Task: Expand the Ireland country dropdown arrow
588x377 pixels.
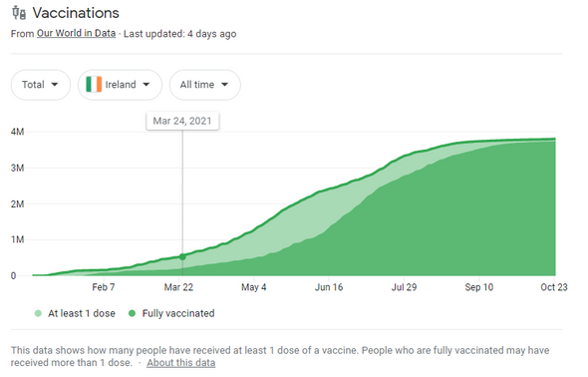Action: (147, 85)
